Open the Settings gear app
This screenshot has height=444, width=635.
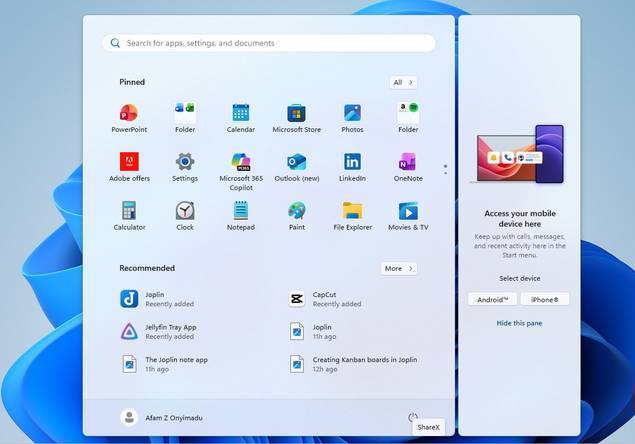pyautogui.click(x=185, y=167)
